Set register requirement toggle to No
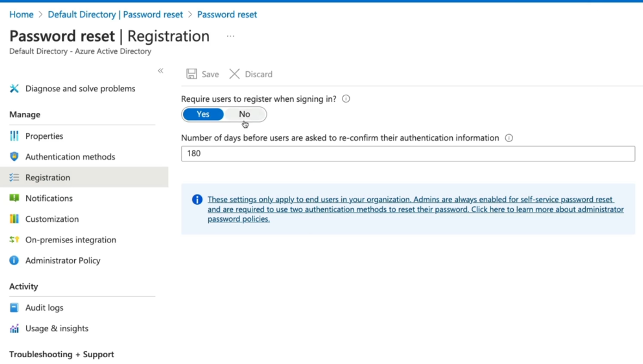The image size is (643, 364). [244, 114]
